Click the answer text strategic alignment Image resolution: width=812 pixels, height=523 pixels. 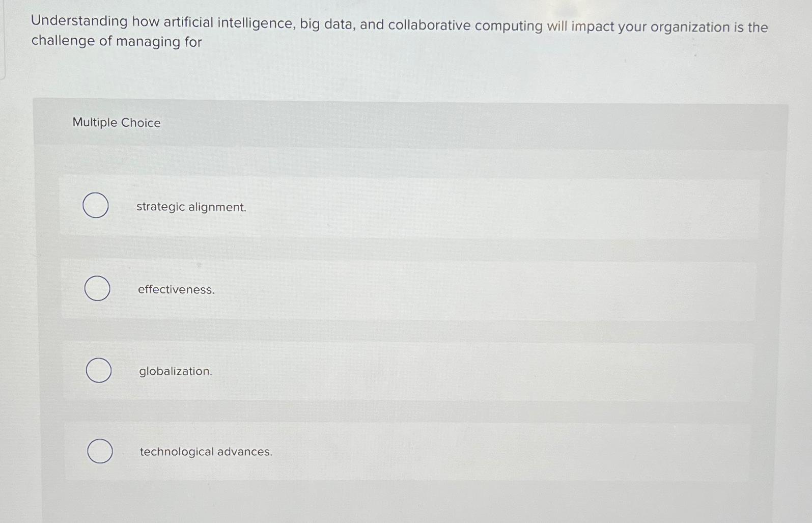pyautogui.click(x=192, y=207)
